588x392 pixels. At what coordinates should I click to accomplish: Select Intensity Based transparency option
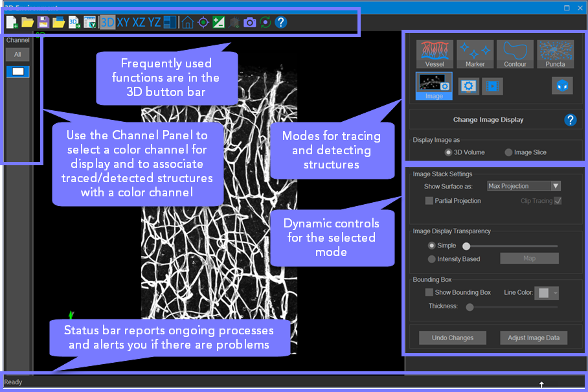[x=432, y=259]
